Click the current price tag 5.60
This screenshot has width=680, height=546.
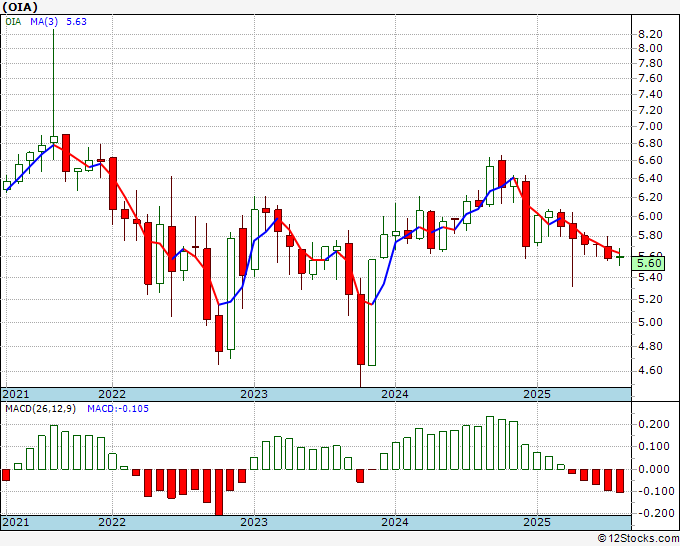(648, 263)
